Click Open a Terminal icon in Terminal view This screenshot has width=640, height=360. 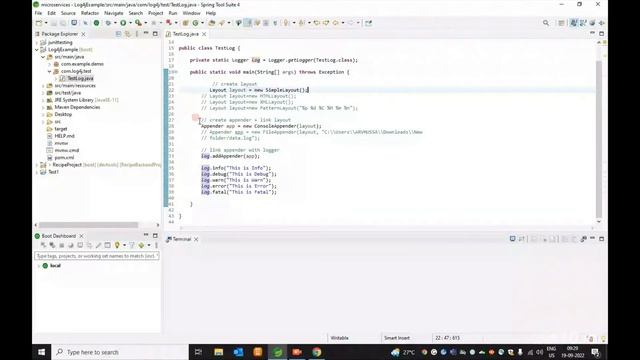pyautogui.click(x=512, y=239)
